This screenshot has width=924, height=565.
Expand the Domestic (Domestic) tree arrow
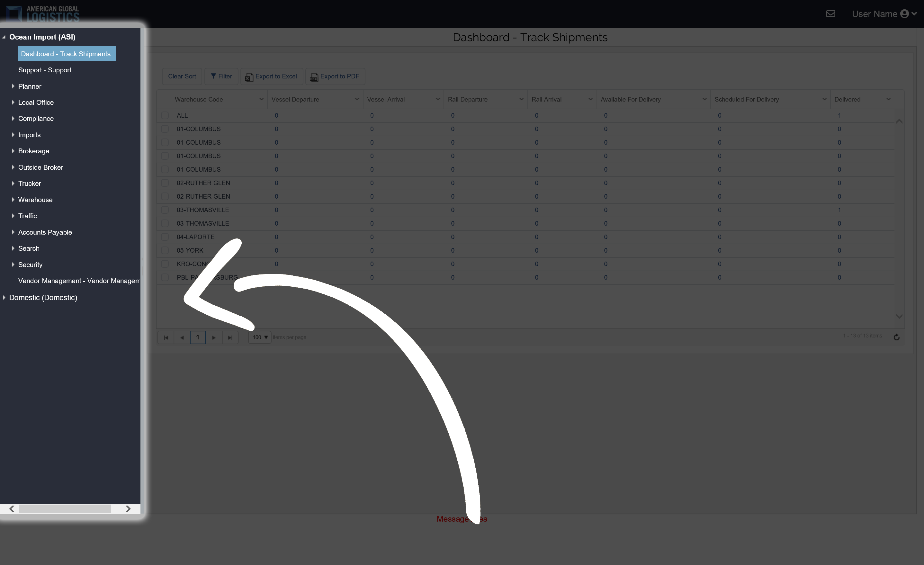click(4, 297)
